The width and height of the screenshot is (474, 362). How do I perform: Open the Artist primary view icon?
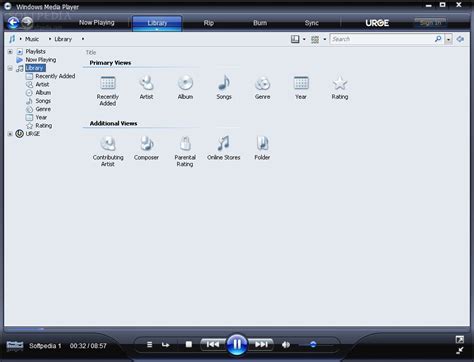click(146, 87)
